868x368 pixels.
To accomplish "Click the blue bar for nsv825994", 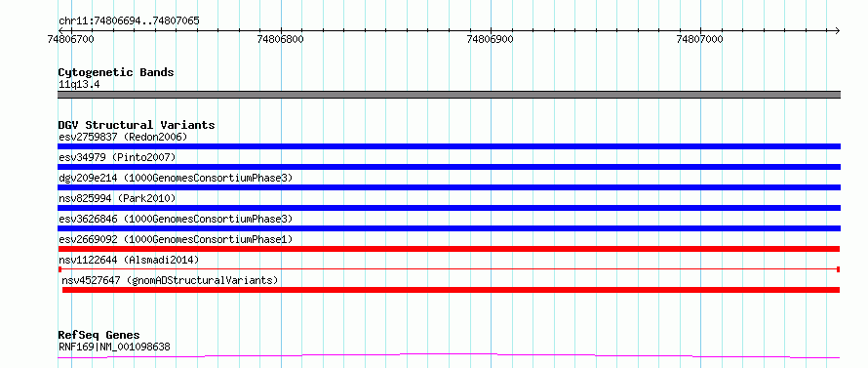I will click(x=449, y=208).
